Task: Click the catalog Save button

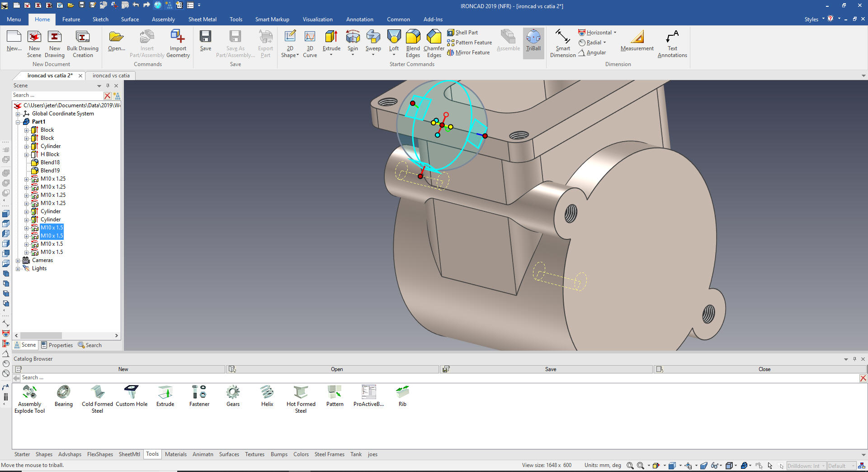Action: pyautogui.click(x=551, y=369)
